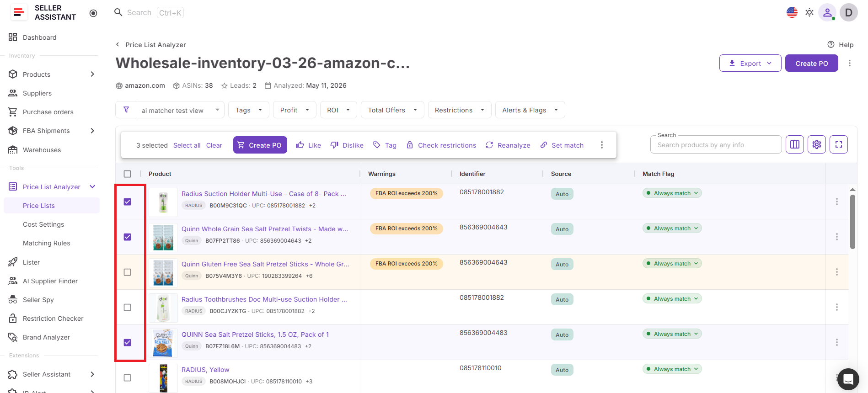
Task: Open Warehouses in the sidebar
Action: [x=42, y=150]
